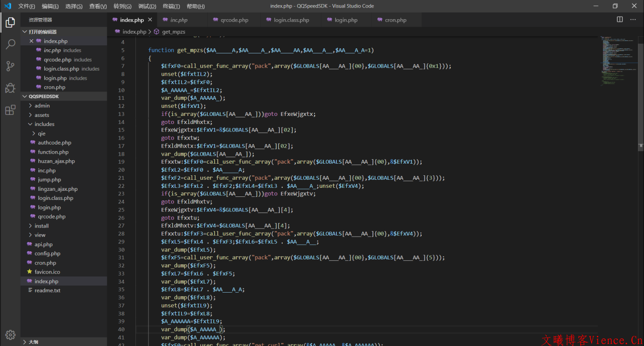Viewport: 644px width, 346px height.
Task: Open config.php in the file tree
Action: pos(47,254)
